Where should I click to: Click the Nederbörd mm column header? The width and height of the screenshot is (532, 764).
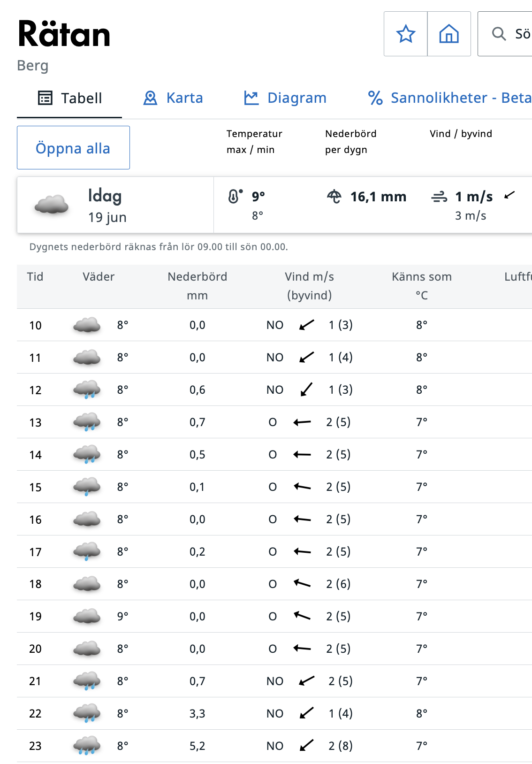coord(197,286)
